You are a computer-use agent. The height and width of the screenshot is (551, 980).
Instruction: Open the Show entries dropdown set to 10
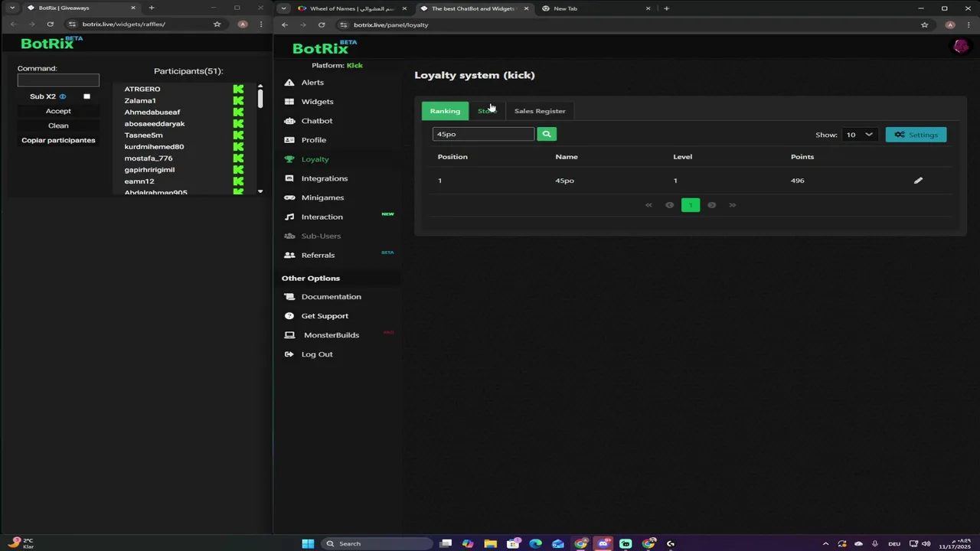coord(858,135)
